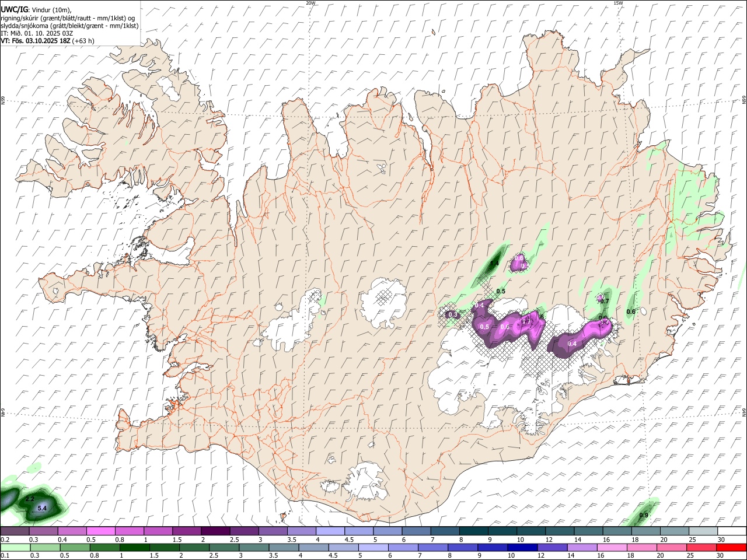
Task: Click the medium green swatch between 0.5 and 0.8
Action: [x=75, y=547]
